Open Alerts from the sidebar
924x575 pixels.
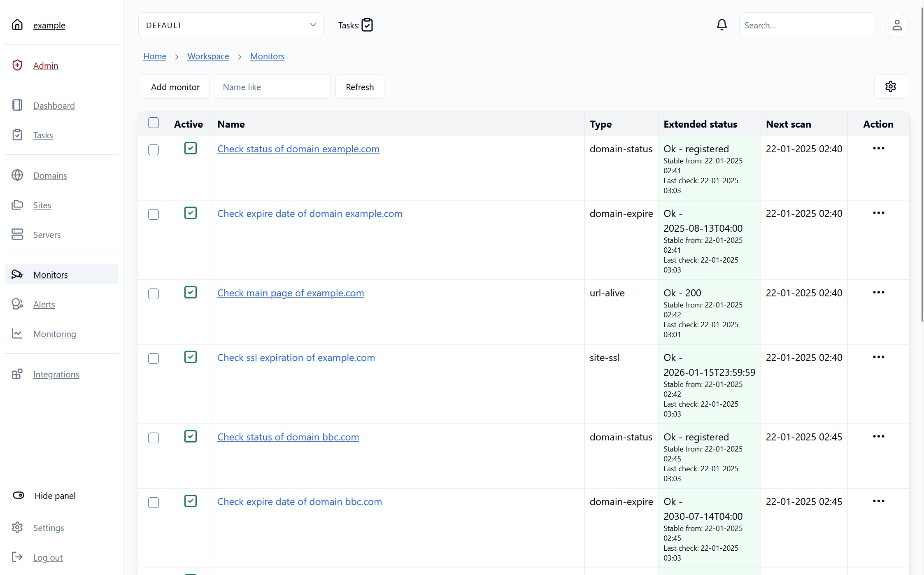tap(44, 304)
